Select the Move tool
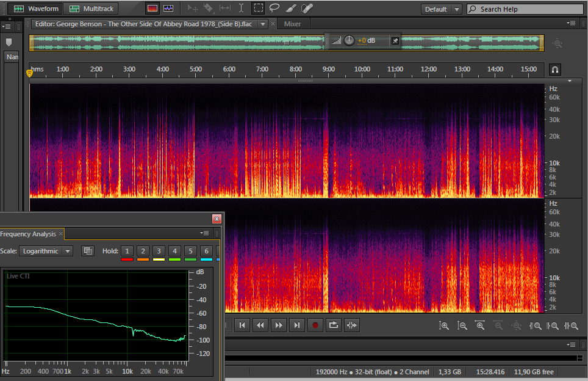 (x=193, y=9)
